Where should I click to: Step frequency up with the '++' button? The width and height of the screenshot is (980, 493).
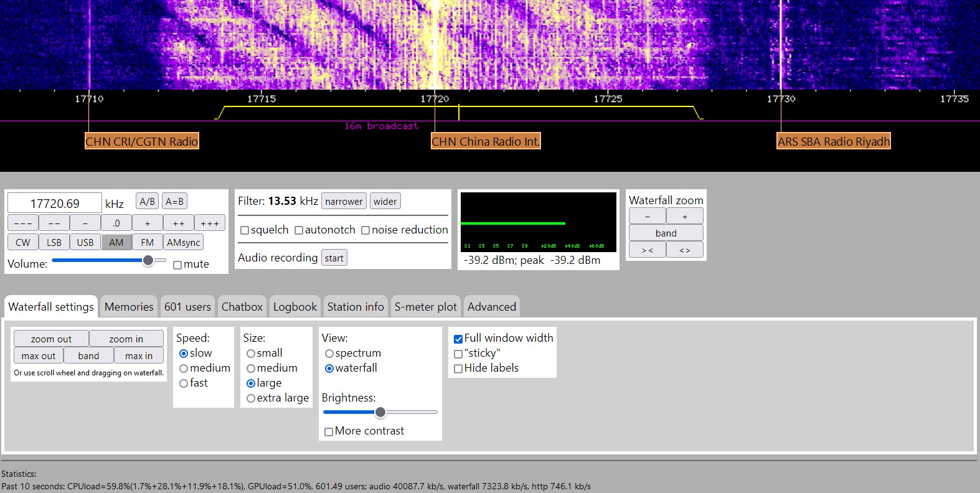179,223
